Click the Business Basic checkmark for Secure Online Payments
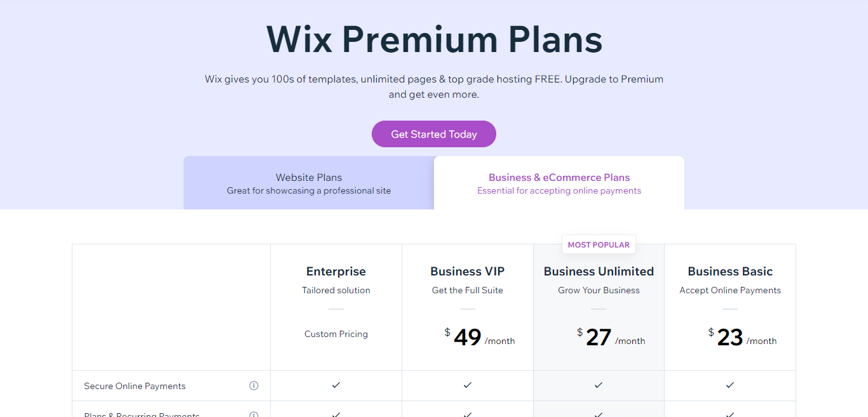This screenshot has width=868, height=417. tap(729, 385)
